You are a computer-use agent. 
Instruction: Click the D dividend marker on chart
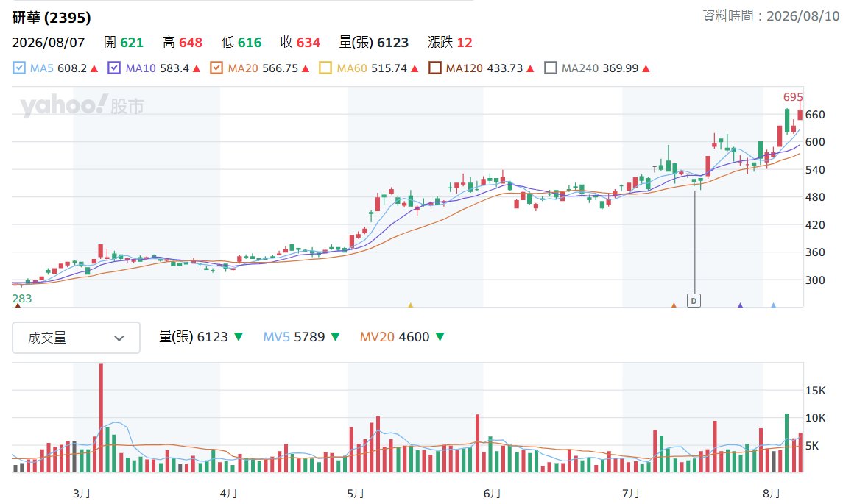point(694,301)
